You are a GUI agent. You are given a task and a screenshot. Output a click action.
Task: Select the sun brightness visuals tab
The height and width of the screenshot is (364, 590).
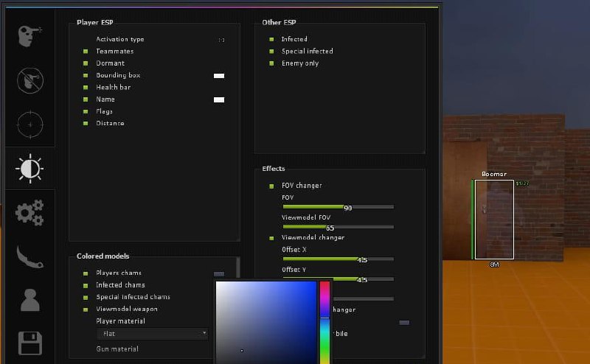point(29,168)
